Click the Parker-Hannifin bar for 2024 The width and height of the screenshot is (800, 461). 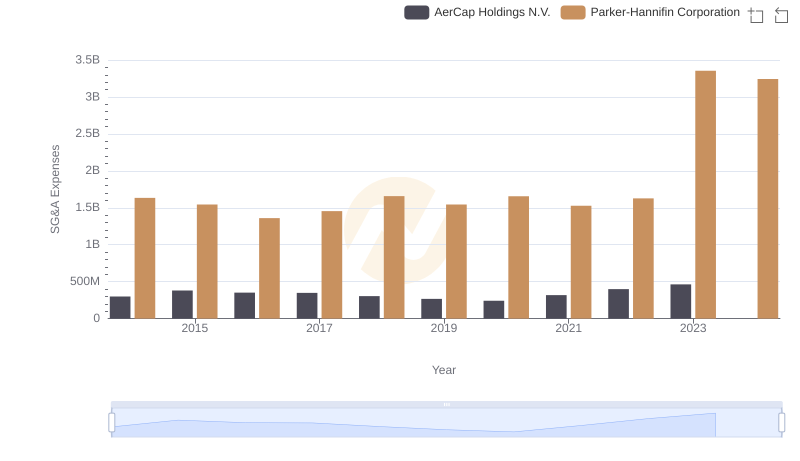point(767,198)
